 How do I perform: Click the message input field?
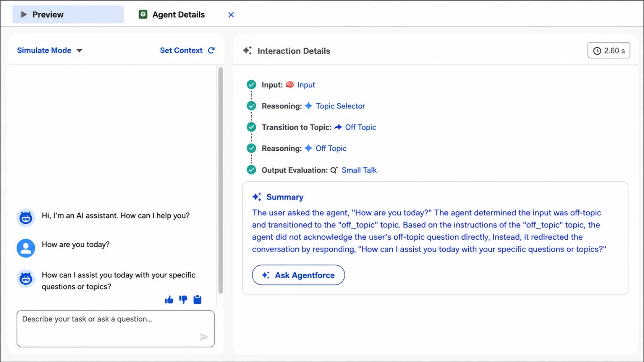[x=116, y=329]
